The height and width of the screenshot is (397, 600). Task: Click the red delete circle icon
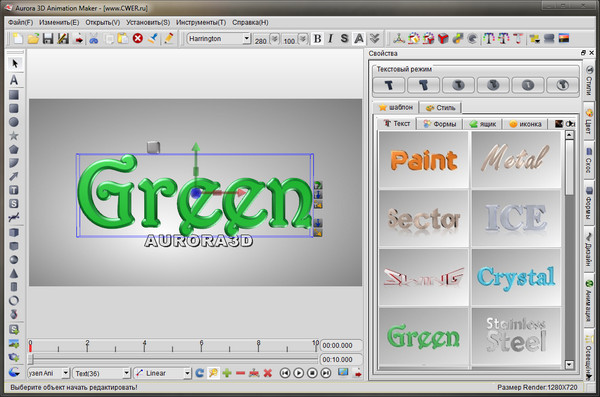(x=138, y=38)
